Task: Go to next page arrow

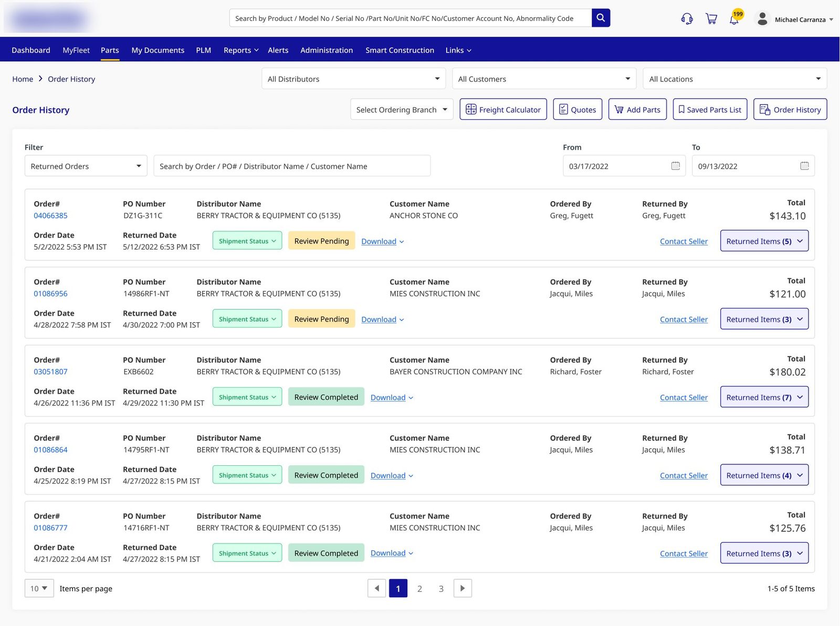Action: pyautogui.click(x=463, y=588)
